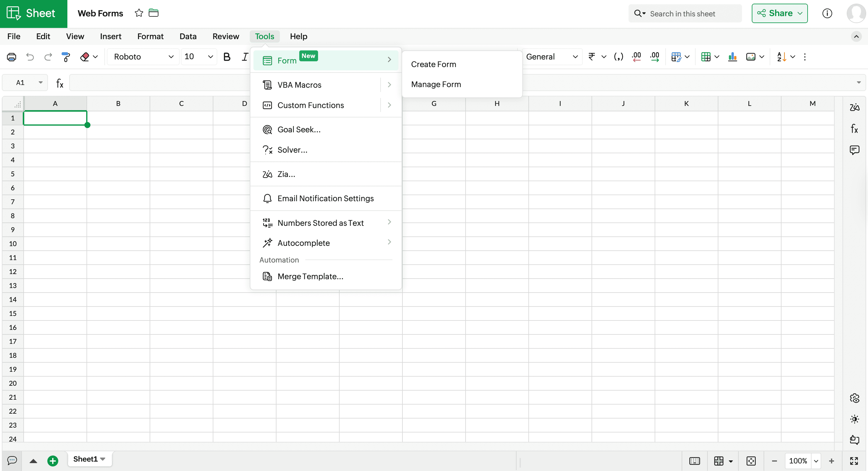Toggle the full screen icon in the status bar
Viewport: 868px width, 471px height.
tap(854, 461)
